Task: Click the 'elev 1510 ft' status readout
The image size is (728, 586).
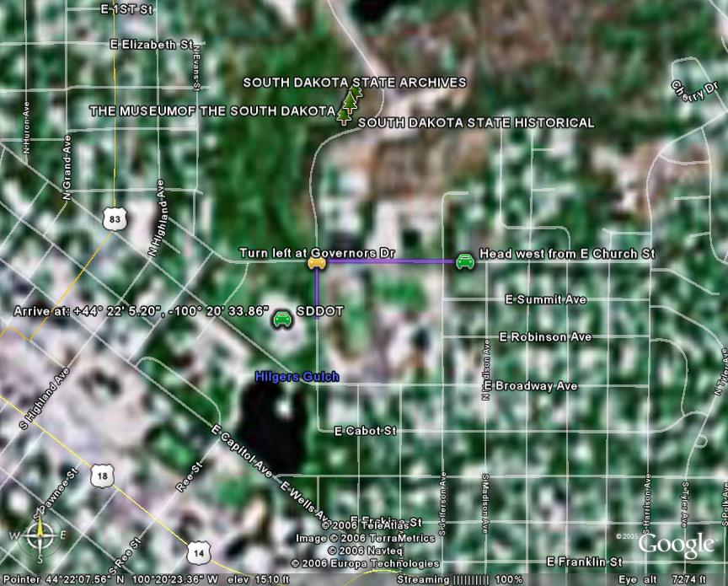Action: coord(258,579)
